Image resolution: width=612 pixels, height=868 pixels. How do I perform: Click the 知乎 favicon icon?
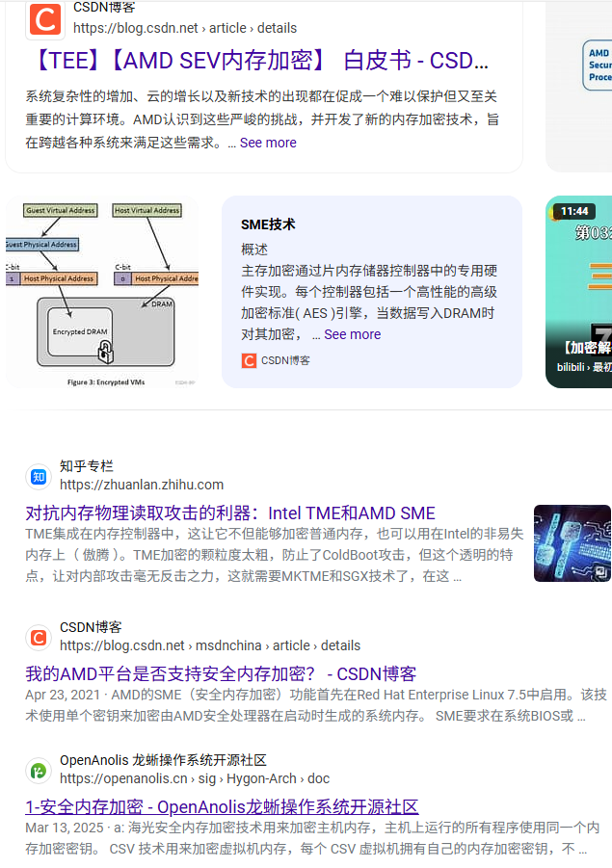coord(39,477)
